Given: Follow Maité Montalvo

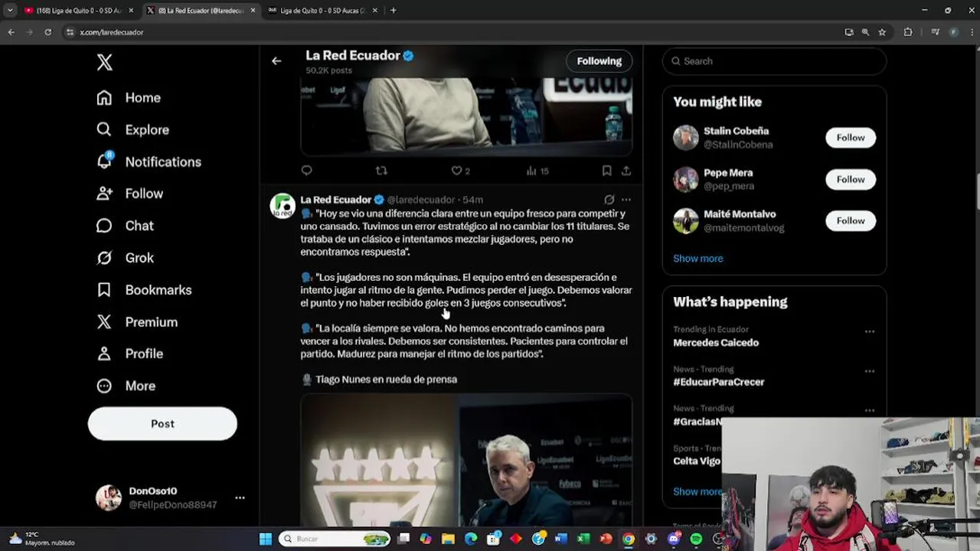Looking at the screenshot, I should 851,220.
